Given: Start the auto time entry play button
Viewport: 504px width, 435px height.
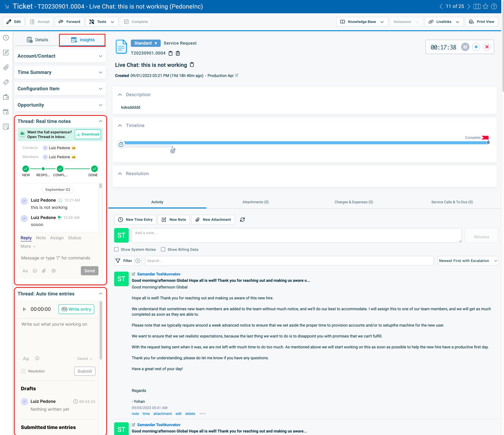Looking at the screenshot, I should click(24, 309).
